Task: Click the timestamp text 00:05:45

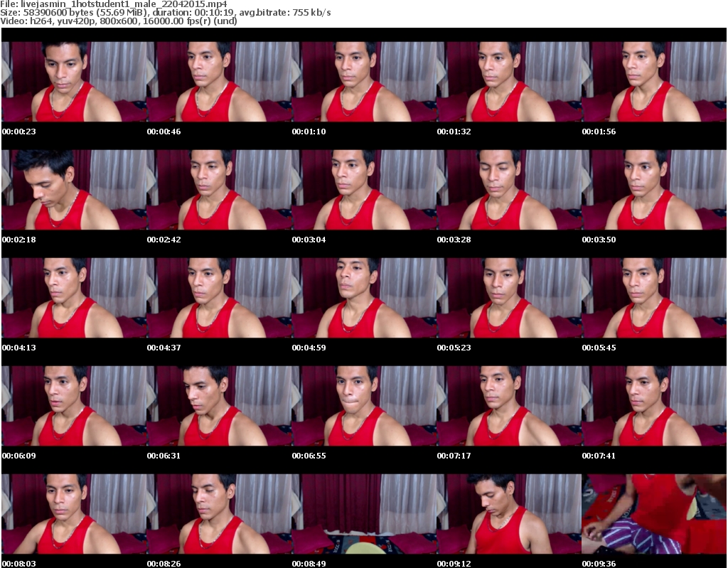Action: click(x=599, y=348)
